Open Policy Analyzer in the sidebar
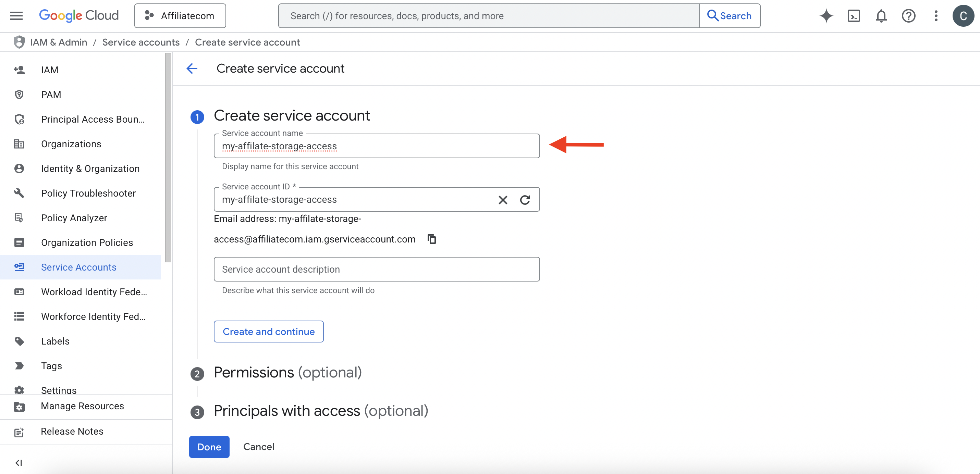980x474 pixels. point(81,218)
